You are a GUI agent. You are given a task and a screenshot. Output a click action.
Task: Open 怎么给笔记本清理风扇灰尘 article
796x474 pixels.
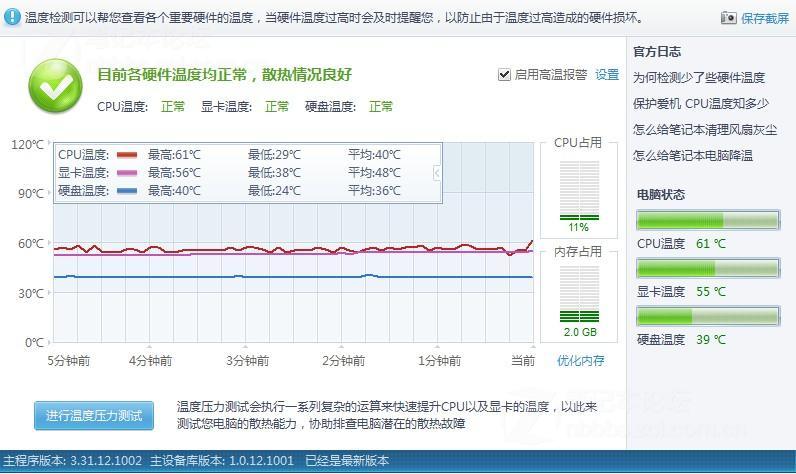click(705, 130)
